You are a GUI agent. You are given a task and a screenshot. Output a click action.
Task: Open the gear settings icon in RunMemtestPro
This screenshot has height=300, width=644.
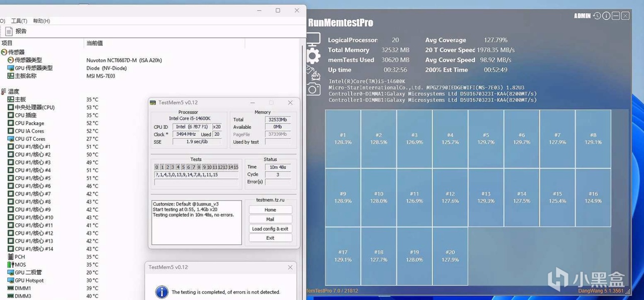313,55
